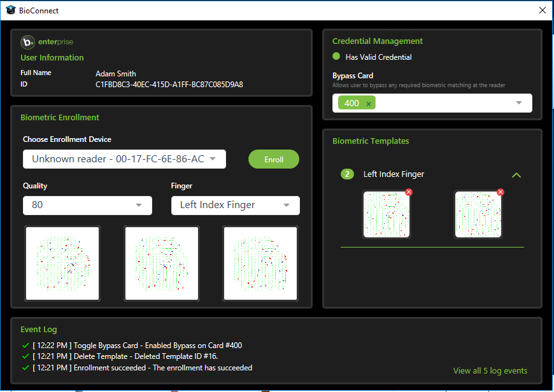Click checkmark beside Delete Template event
Image resolution: width=554 pixels, height=392 pixels.
tap(25, 356)
